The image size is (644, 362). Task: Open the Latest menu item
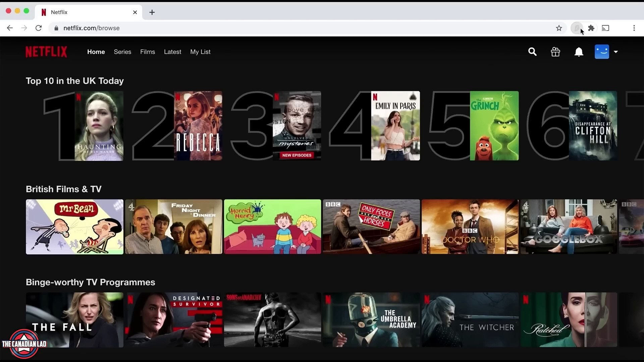[x=172, y=52]
